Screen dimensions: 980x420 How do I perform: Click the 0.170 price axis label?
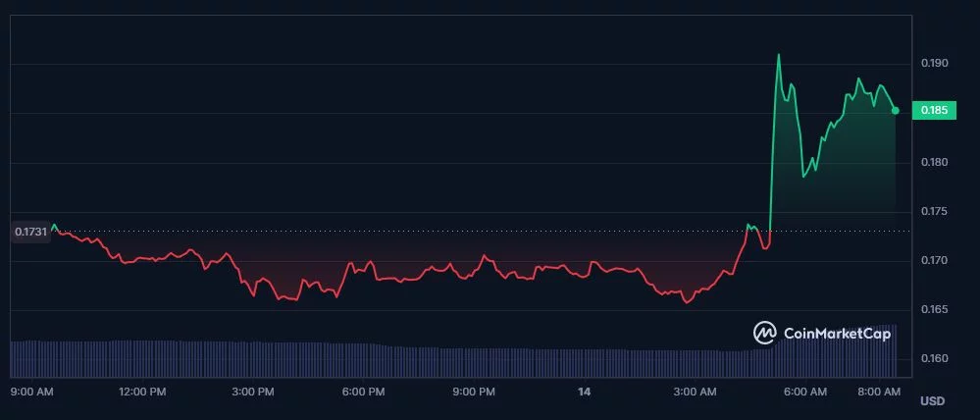(x=934, y=261)
